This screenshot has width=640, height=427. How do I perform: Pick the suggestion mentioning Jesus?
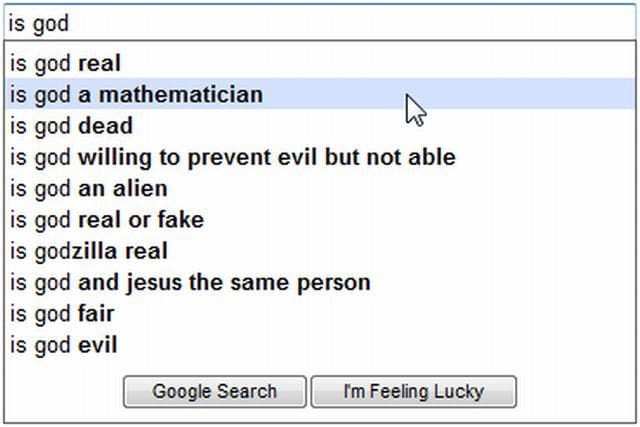(190, 282)
